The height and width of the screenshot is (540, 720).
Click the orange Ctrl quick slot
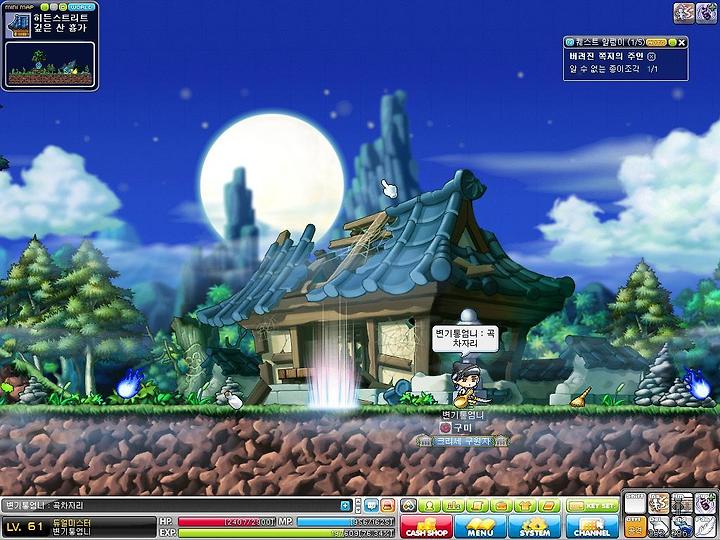(636, 527)
